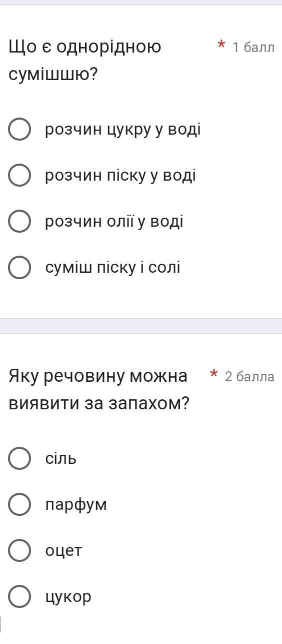
Task: Click the red asterisk beside 1 балл
Action: click(221, 46)
